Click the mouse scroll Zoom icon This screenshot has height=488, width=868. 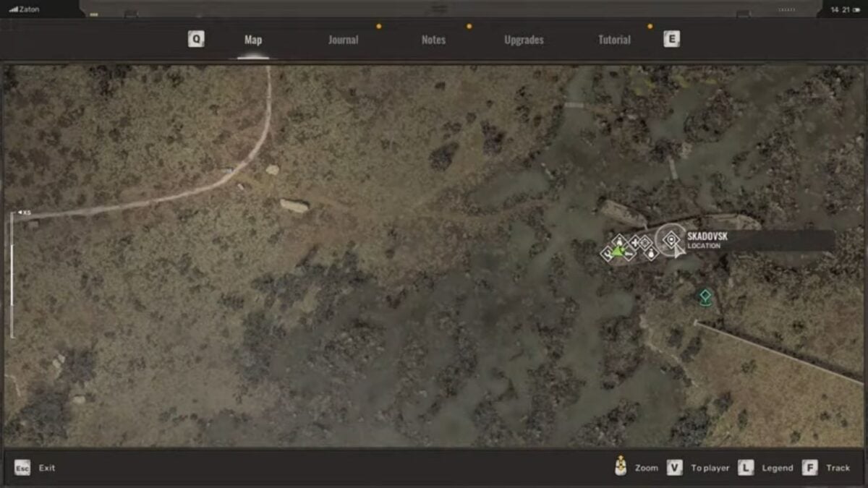tap(620, 466)
